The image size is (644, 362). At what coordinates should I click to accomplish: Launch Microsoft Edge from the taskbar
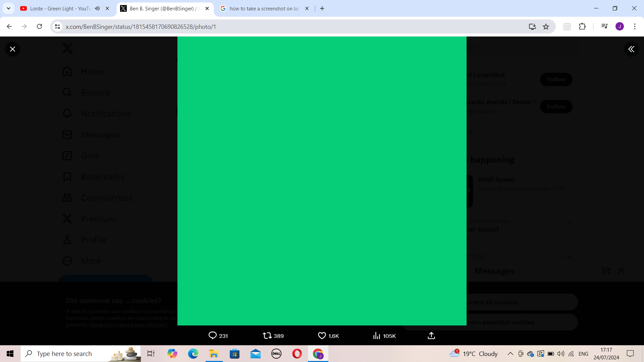(x=193, y=354)
